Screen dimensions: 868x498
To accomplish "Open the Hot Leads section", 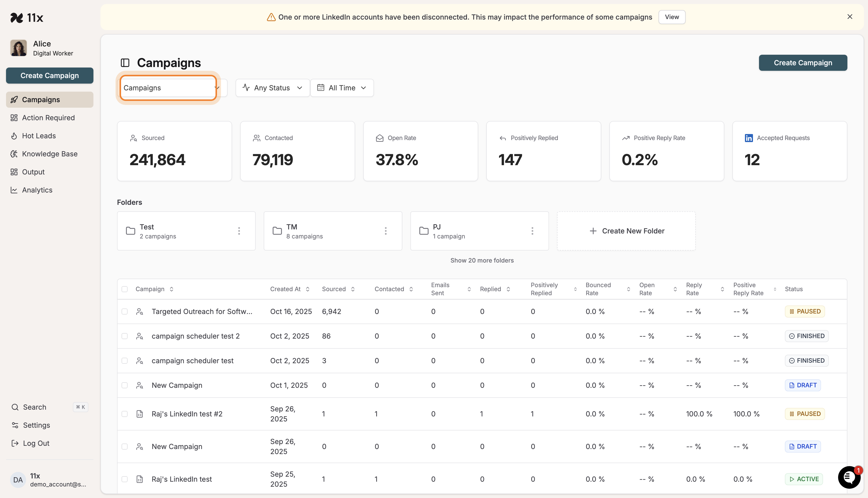I will (x=38, y=136).
